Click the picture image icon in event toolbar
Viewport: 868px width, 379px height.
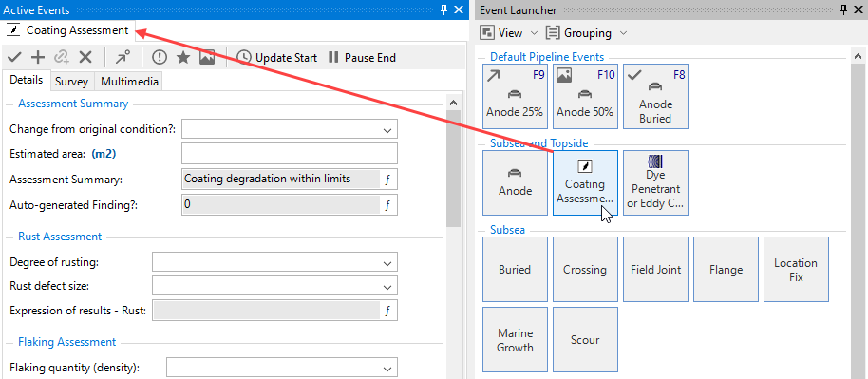coord(207,57)
